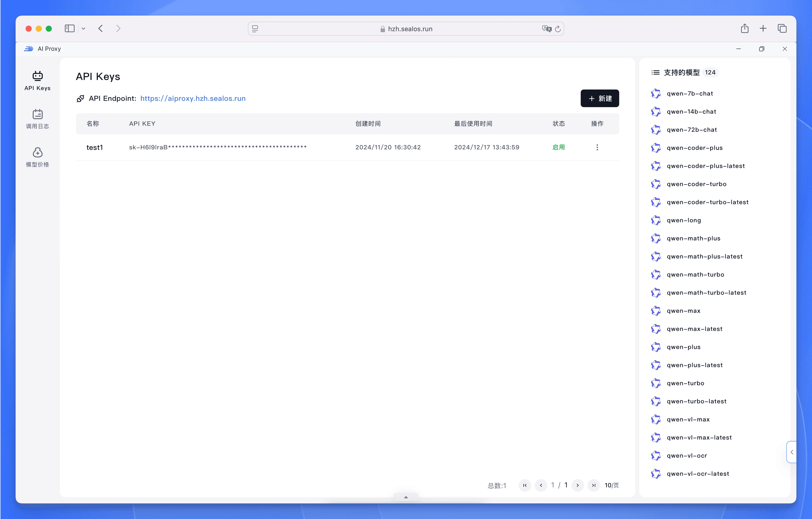Click the 新建 create key button
This screenshot has height=519, width=812.
tap(600, 98)
